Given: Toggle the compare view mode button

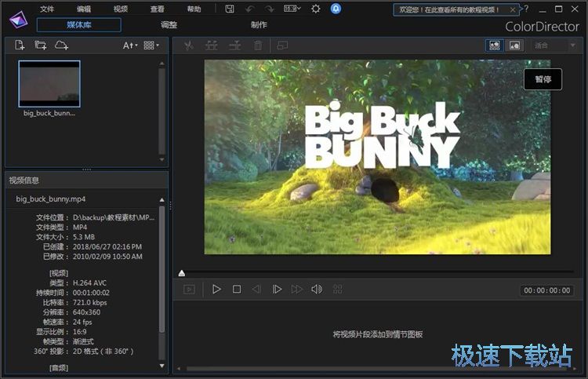Looking at the screenshot, I should [495, 46].
